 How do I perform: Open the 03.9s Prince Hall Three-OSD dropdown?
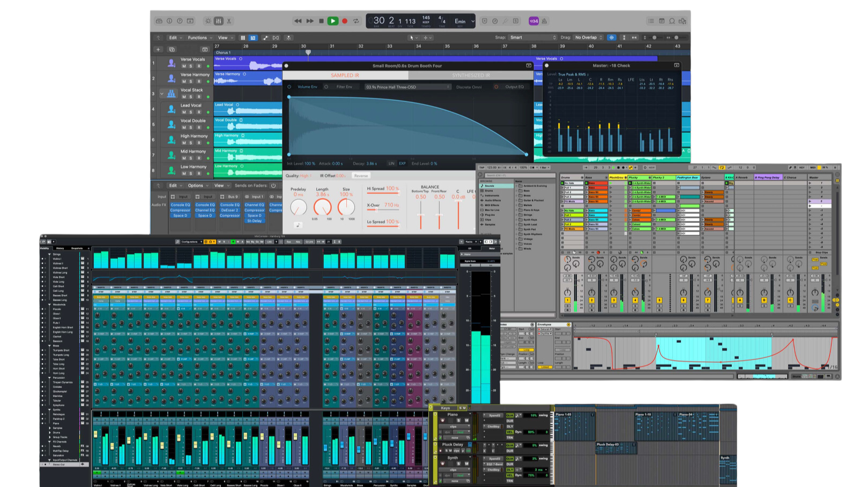pyautogui.click(x=408, y=87)
